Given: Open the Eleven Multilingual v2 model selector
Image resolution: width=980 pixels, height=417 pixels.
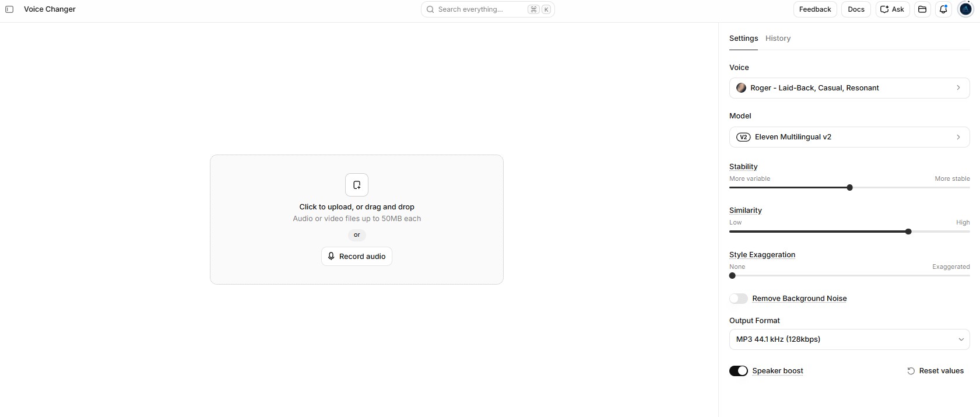Looking at the screenshot, I should point(849,137).
